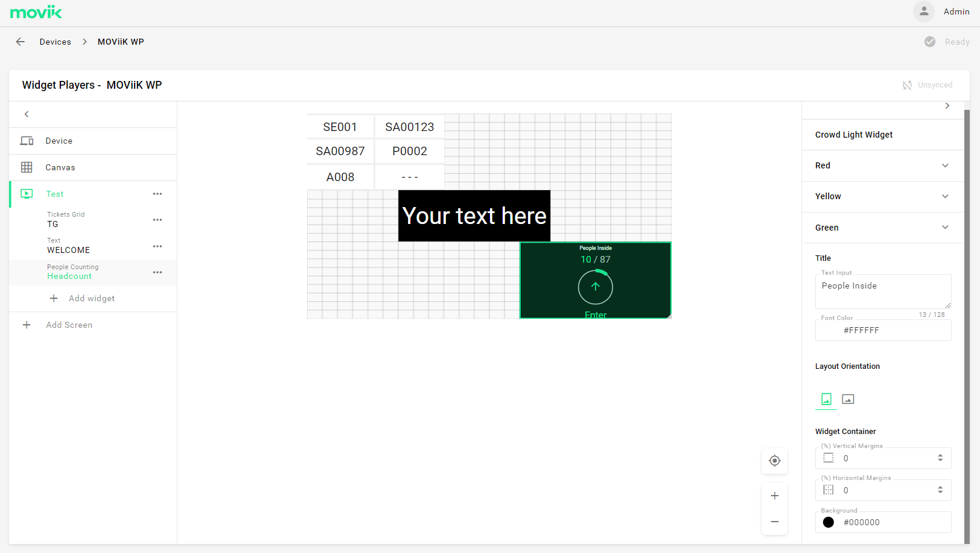Click the Title text input field
Screen dimensions: 980x553
tap(883, 292)
